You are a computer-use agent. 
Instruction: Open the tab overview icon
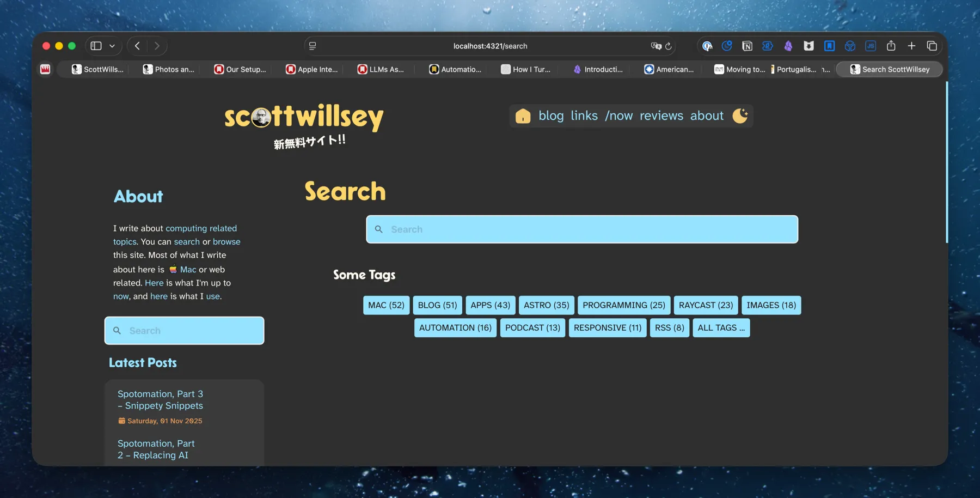[932, 46]
